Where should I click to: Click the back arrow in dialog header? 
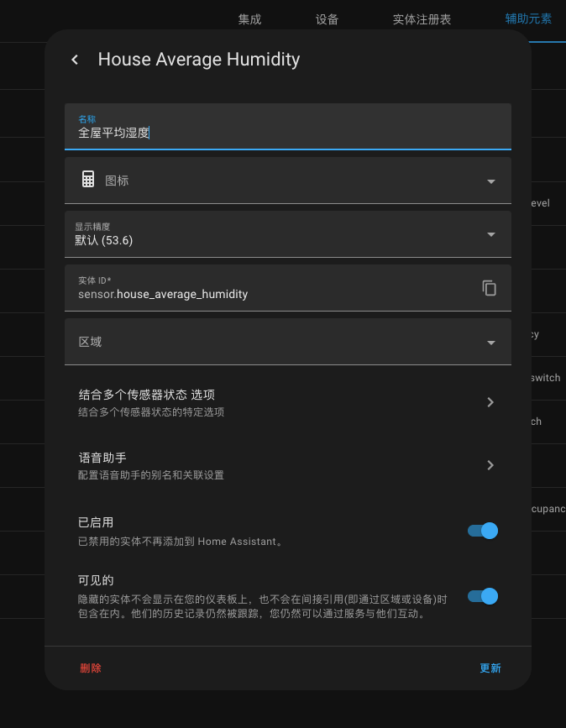(75, 60)
